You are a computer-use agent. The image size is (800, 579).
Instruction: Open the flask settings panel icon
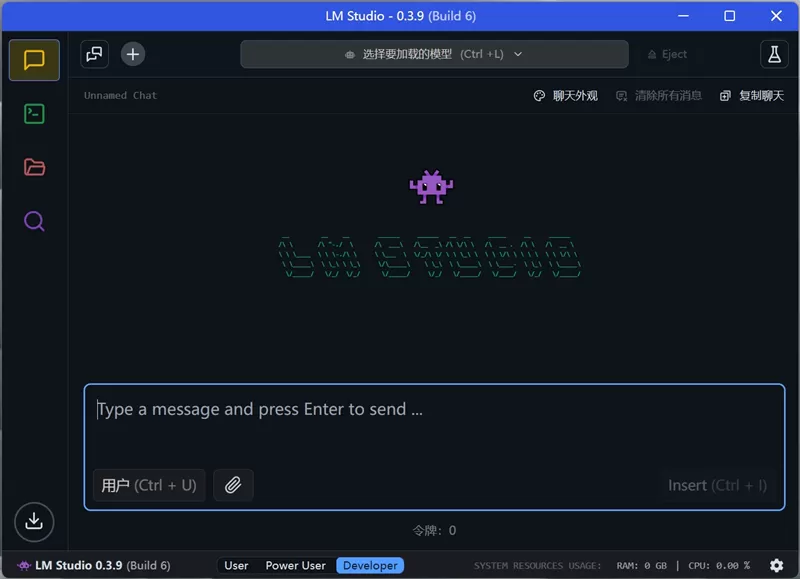pos(774,54)
